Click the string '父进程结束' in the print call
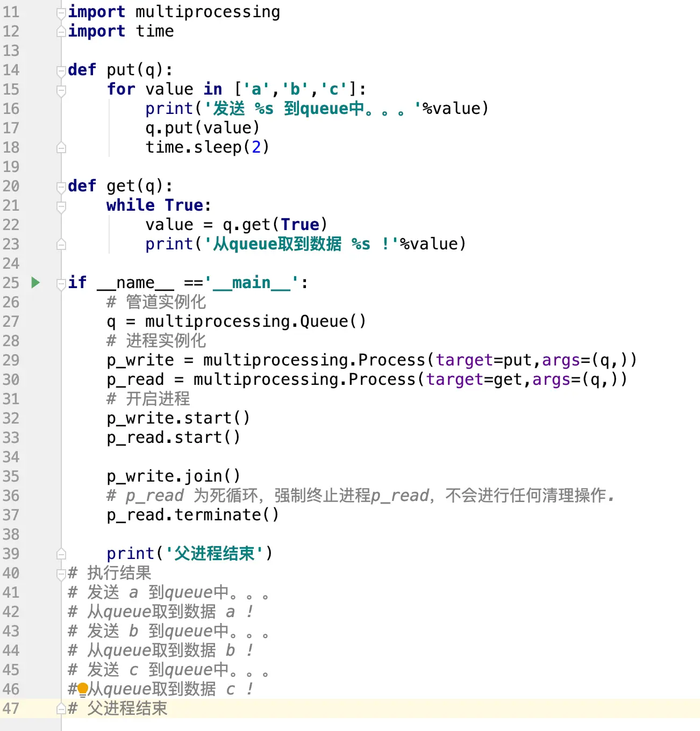 [214, 554]
